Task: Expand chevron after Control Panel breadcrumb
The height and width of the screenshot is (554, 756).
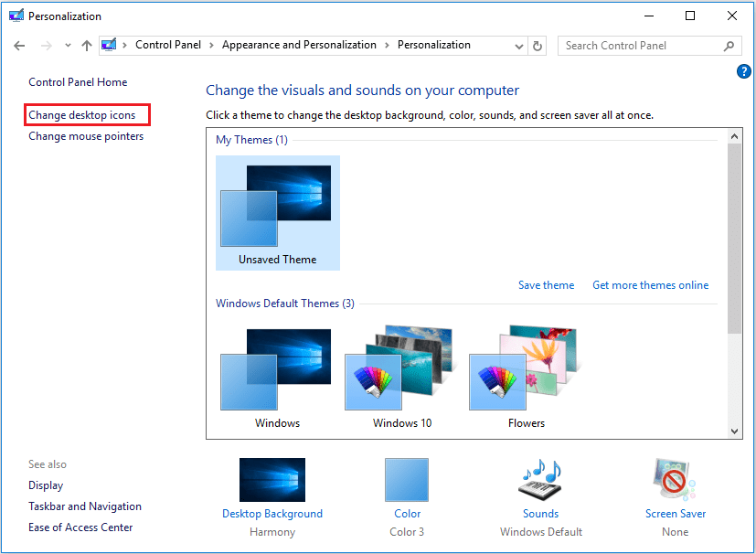Action: (x=211, y=45)
